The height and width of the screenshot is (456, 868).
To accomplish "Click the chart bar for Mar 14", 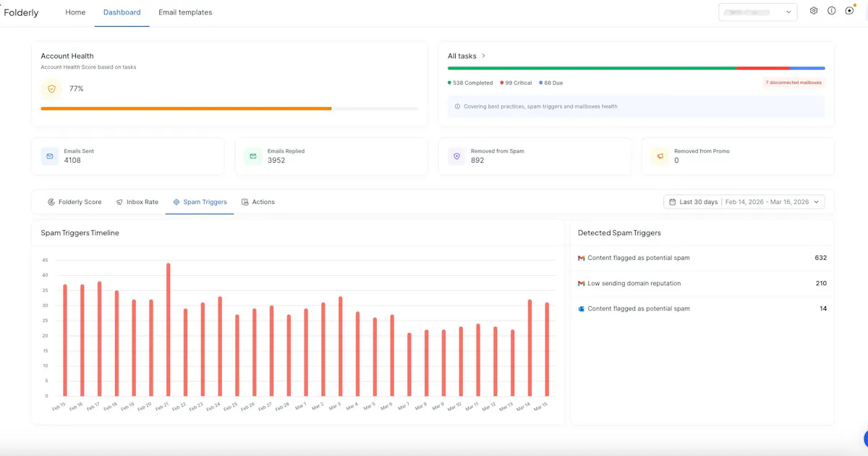I will click(529, 347).
